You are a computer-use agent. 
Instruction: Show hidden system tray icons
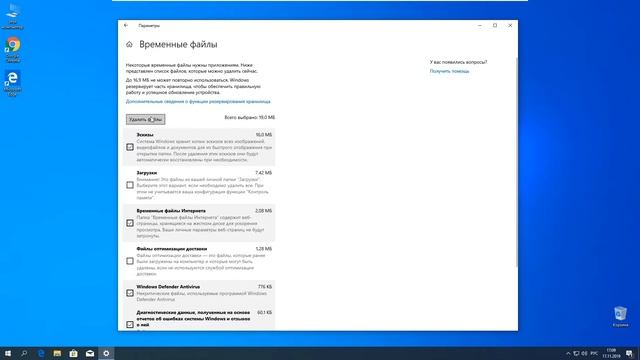(568, 353)
